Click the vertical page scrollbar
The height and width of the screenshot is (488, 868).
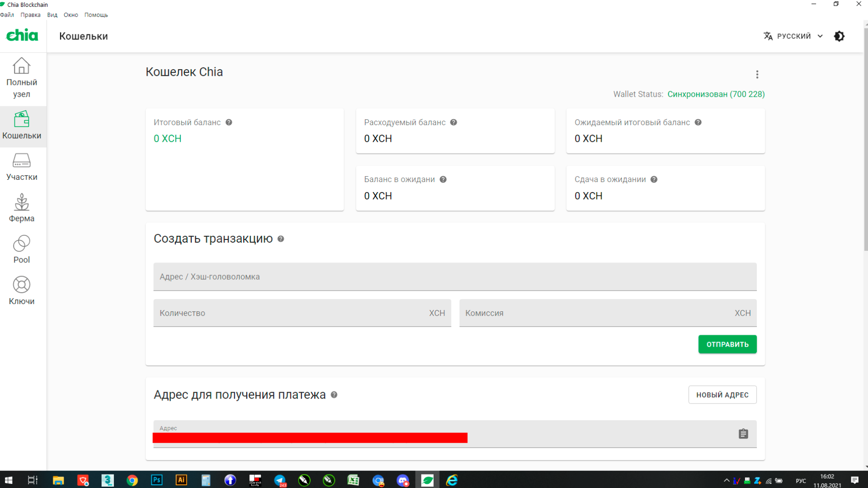(x=865, y=136)
